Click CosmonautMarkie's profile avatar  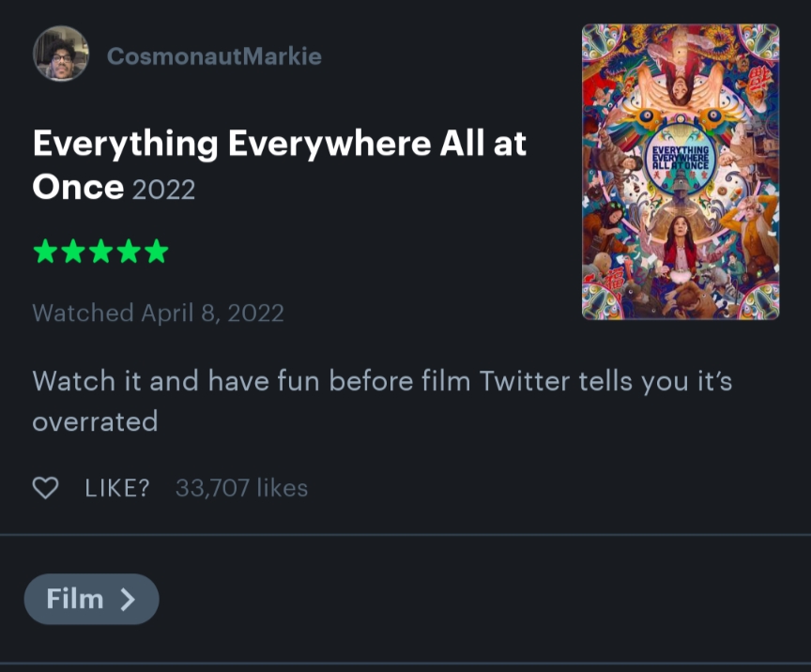click(x=61, y=54)
